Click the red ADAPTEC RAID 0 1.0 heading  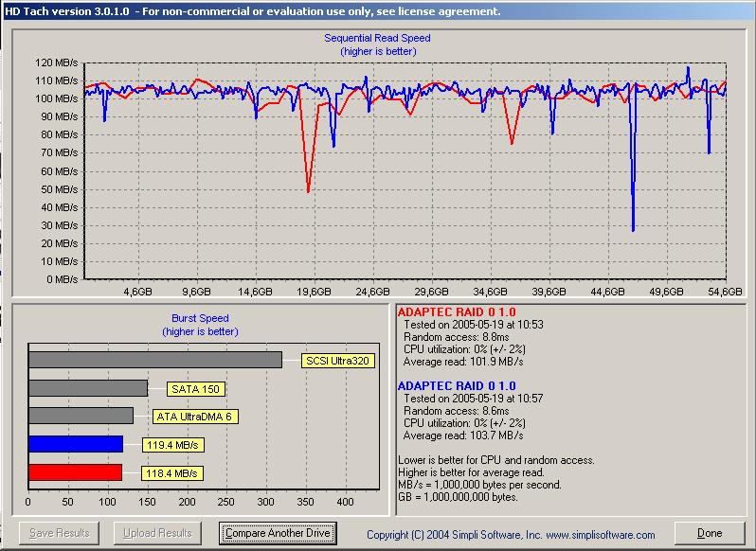[x=457, y=312]
